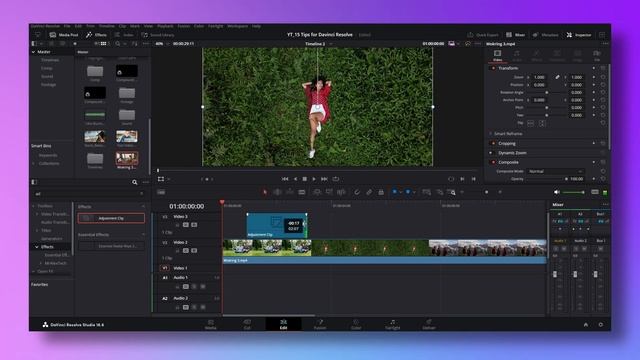
Task: Switch to the Color page tab
Action: point(356,324)
